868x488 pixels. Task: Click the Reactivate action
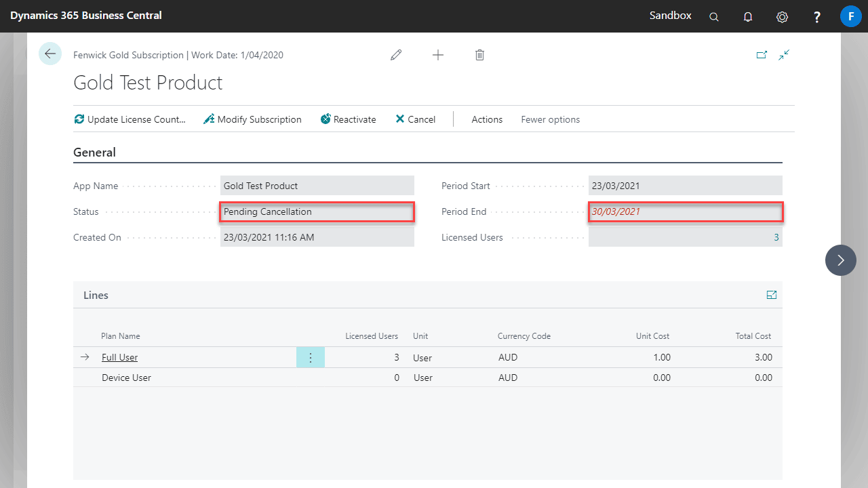coord(349,119)
